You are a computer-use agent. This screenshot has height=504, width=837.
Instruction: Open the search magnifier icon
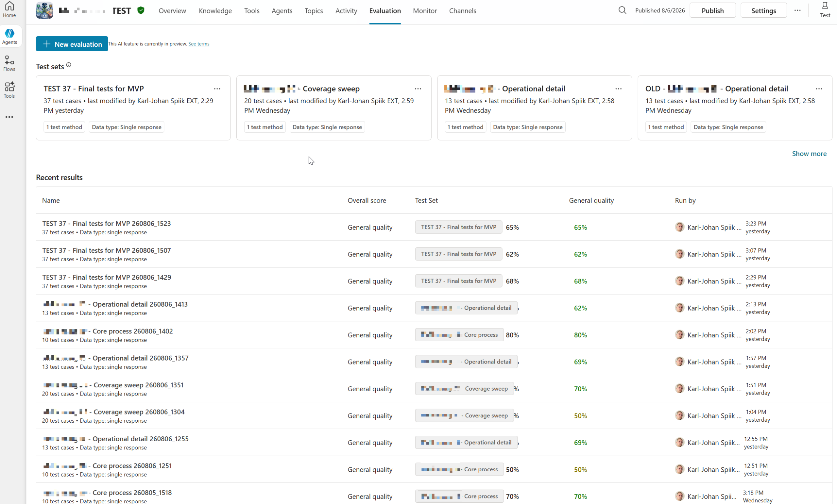point(622,10)
